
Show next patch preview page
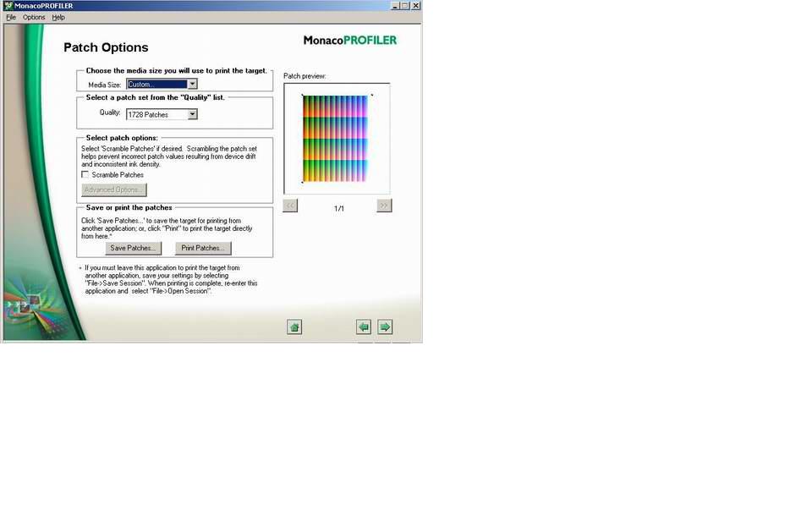384,206
